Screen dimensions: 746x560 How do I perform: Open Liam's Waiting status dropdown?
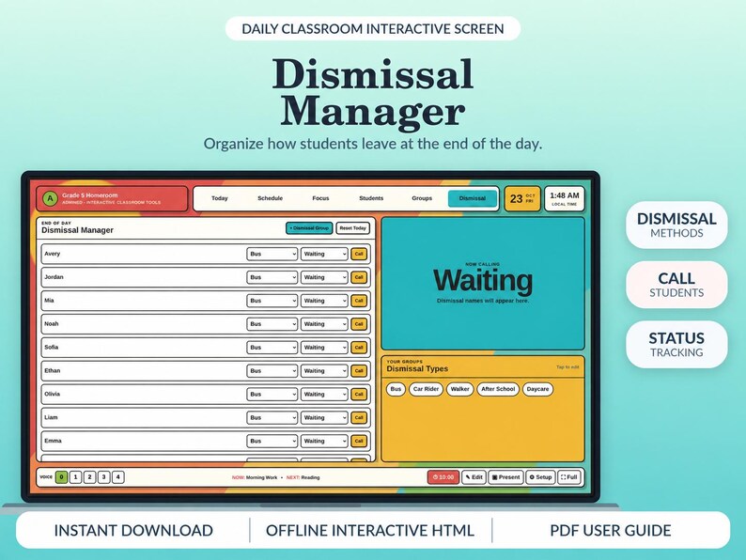324,418
